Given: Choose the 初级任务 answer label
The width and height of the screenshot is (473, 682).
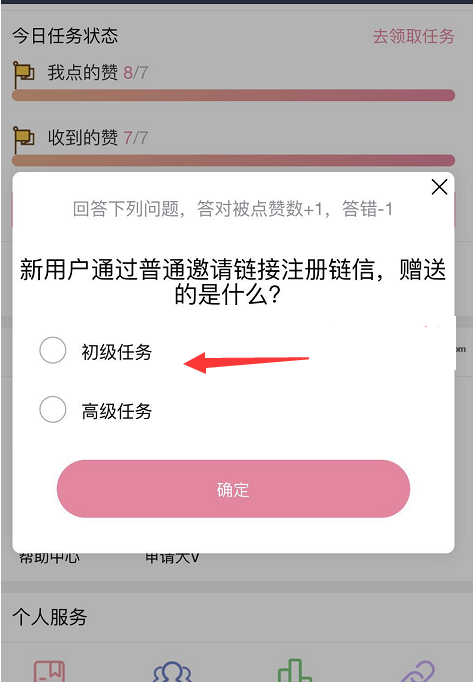Looking at the screenshot, I should click(x=117, y=352).
